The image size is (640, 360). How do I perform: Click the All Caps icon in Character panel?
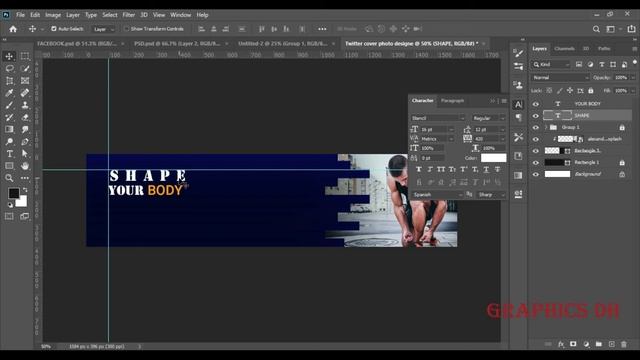(441, 169)
